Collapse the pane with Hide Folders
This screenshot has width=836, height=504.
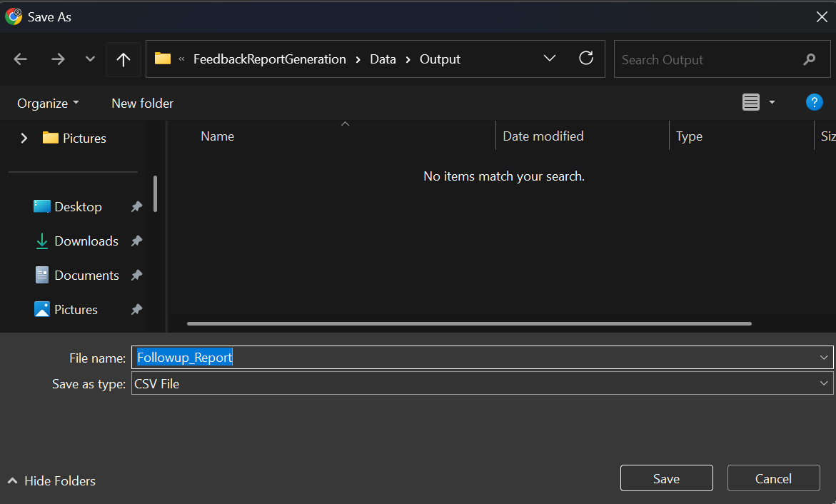tap(51, 480)
